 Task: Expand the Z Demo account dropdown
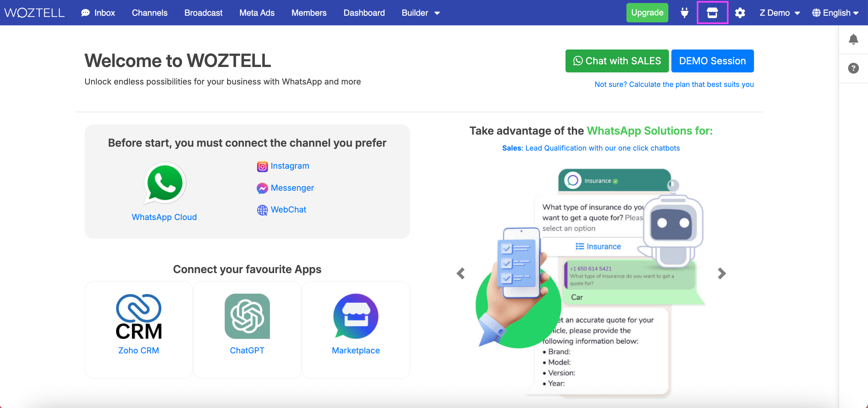tap(779, 13)
